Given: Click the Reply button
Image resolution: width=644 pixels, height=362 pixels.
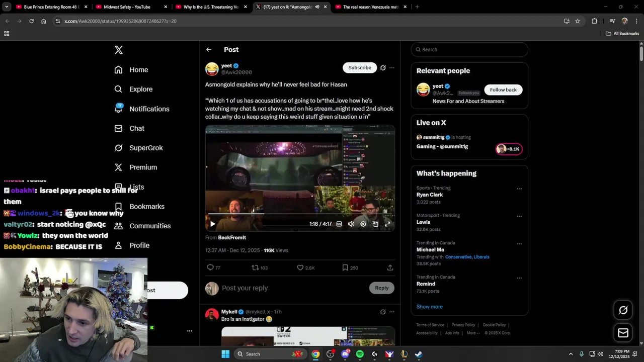Looking at the screenshot, I should [382, 288].
